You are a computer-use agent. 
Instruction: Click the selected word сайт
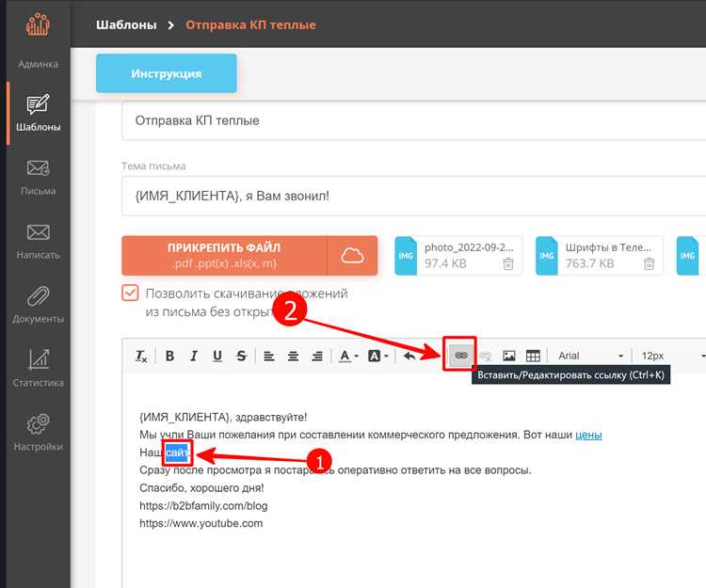177,453
